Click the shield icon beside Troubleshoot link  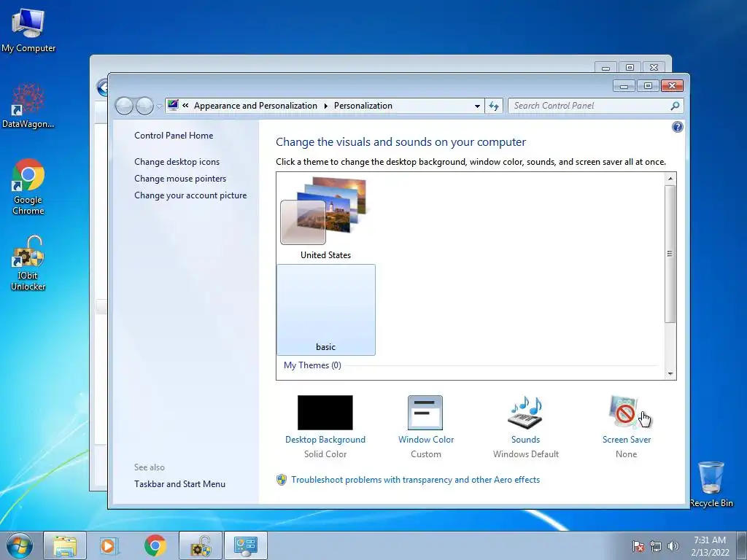point(282,480)
